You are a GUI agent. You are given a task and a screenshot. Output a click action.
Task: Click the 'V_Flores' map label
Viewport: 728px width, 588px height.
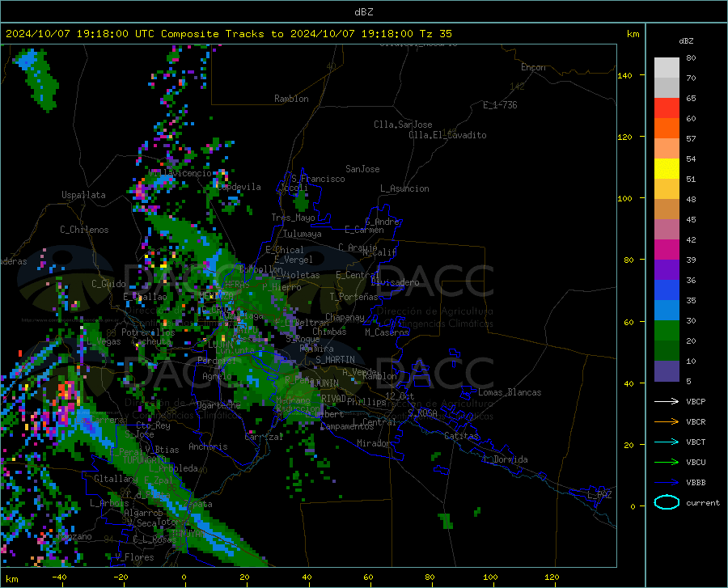[134, 557]
